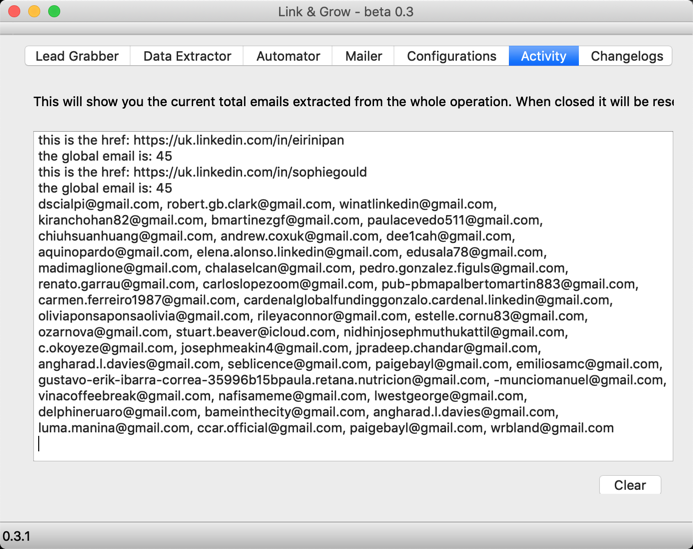The image size is (693, 549).
Task: Click the emails extracted description text
Action: [353, 102]
